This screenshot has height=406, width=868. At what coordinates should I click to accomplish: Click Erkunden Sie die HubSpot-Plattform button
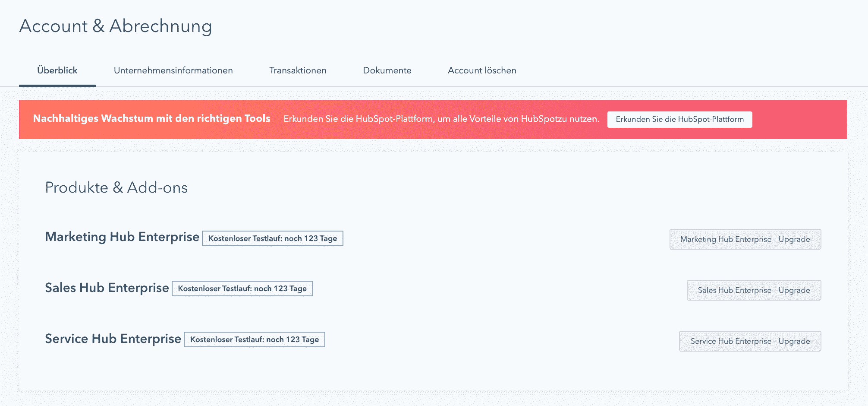[x=679, y=120]
